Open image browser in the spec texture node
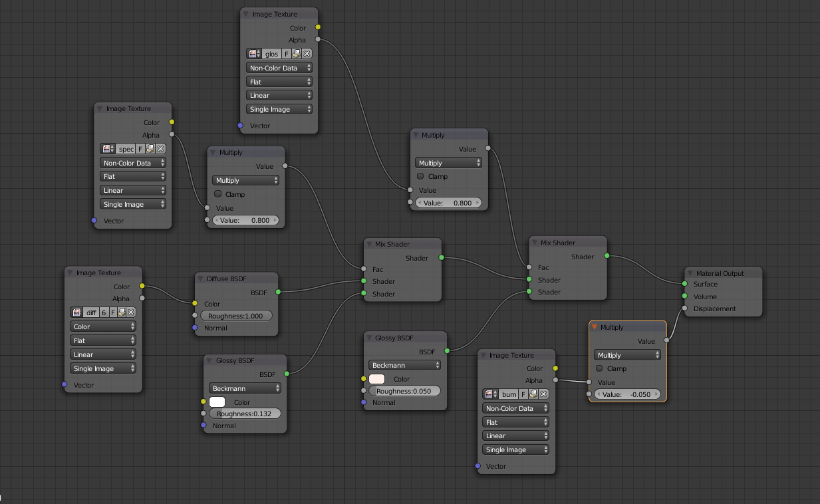The height and width of the screenshot is (504, 820). click(x=108, y=149)
